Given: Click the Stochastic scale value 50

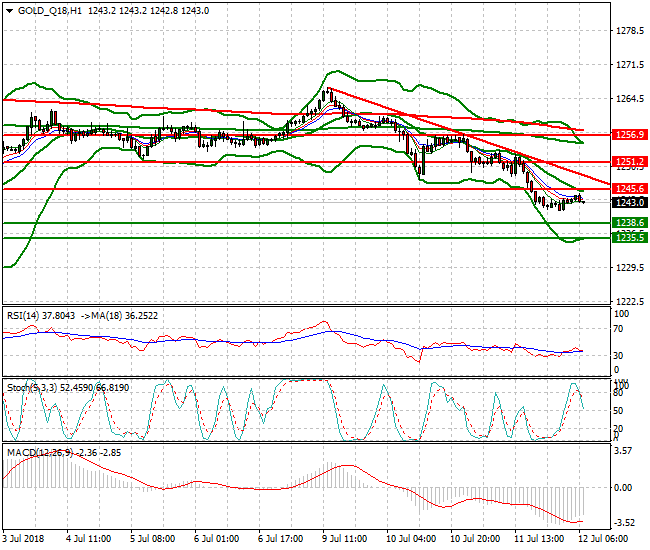Looking at the screenshot, I should point(618,411).
